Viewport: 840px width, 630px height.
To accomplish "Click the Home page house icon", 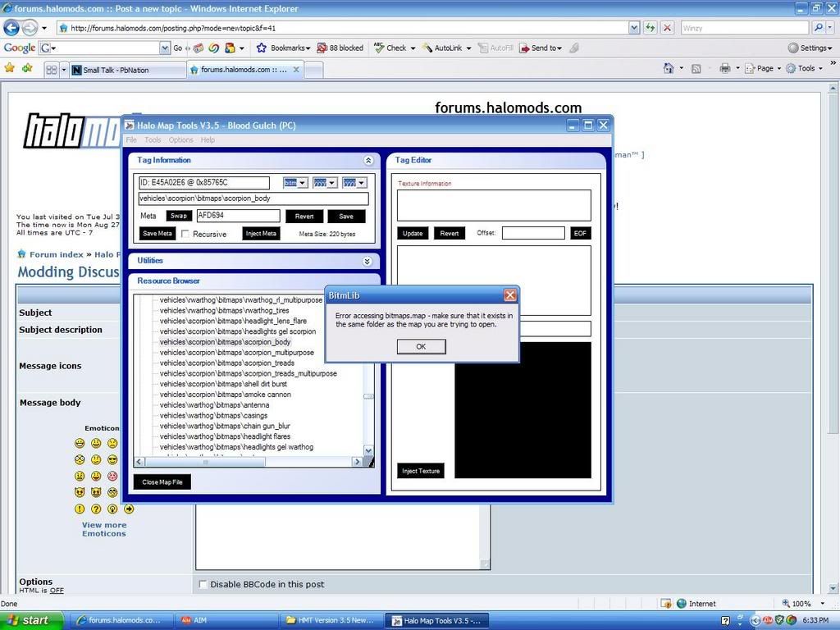I will [668, 68].
